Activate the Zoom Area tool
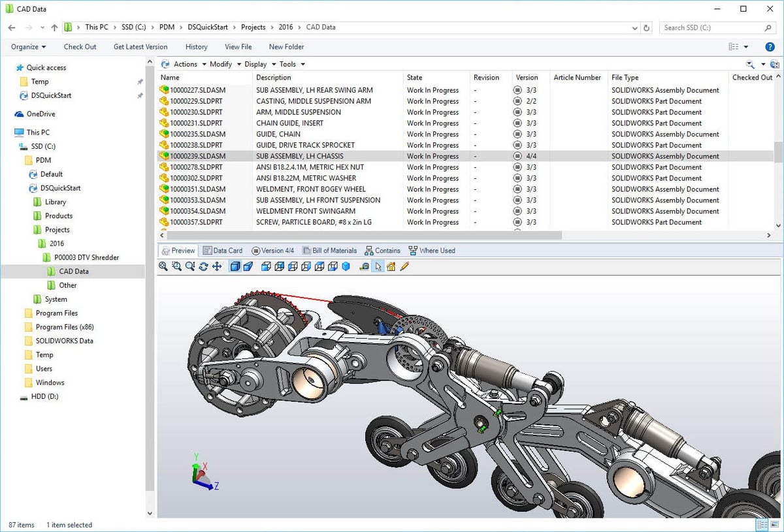 [176, 266]
